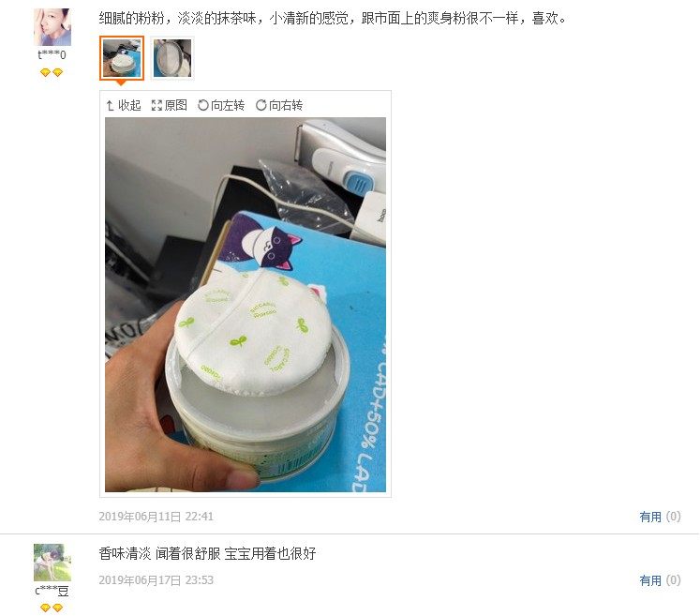Click the clockwise rotate icon

coord(261,105)
